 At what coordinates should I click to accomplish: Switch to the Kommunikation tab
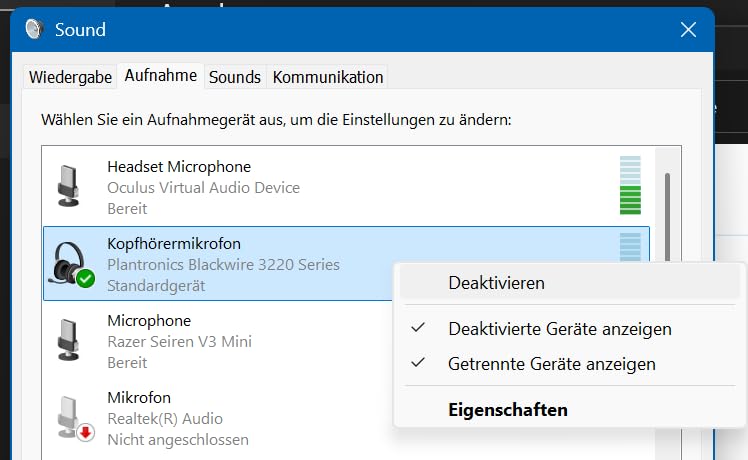pos(328,77)
